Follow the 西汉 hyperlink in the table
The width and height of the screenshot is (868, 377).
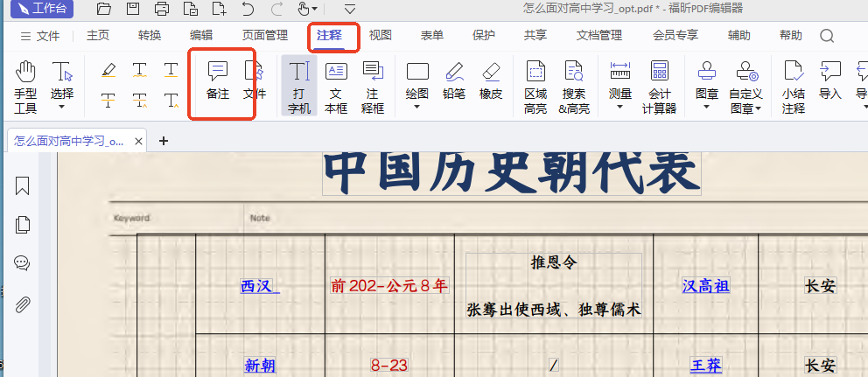tap(259, 286)
